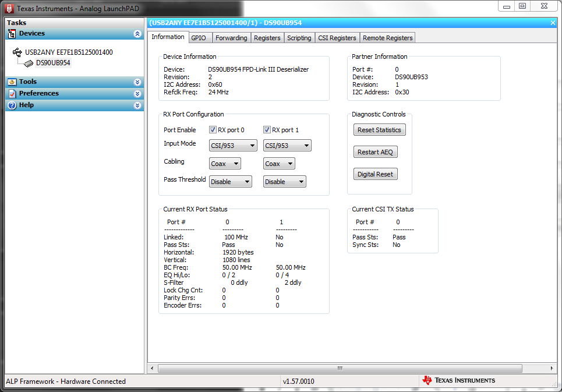Click the port 0 BC Freq 50.00 MHz value

[x=237, y=267]
